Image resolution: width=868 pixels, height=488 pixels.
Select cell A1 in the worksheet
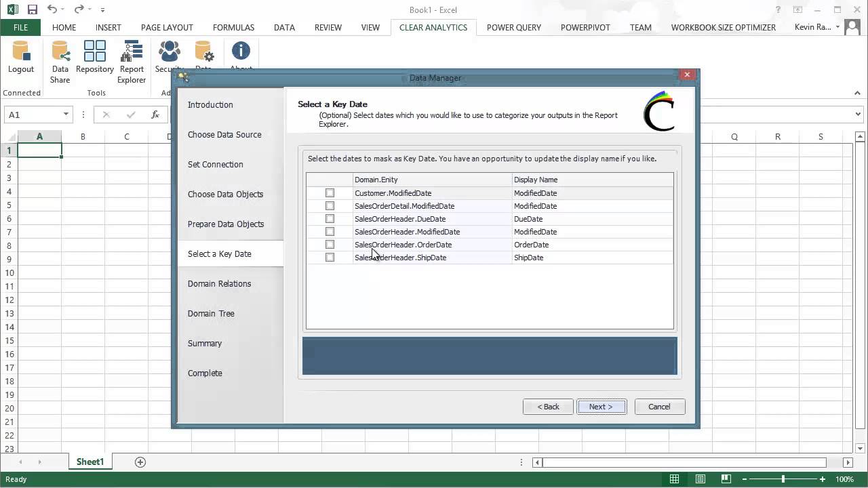pos(39,150)
